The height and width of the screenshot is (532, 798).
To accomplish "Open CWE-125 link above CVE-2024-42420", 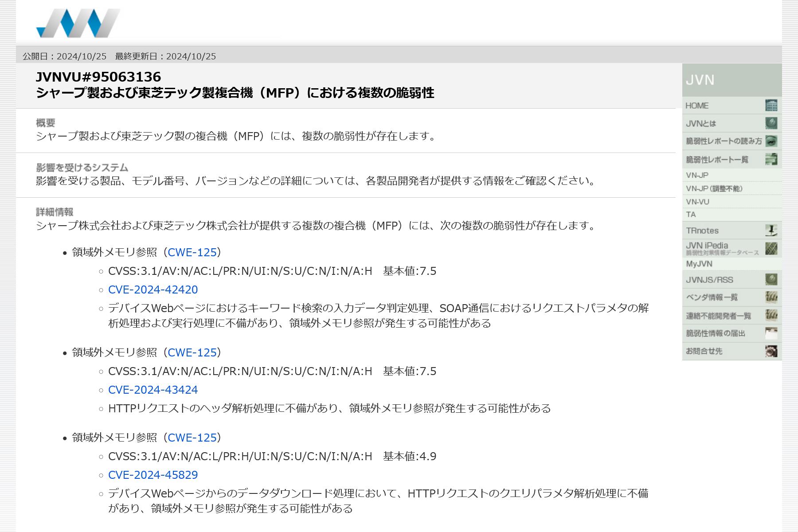I will coord(192,252).
